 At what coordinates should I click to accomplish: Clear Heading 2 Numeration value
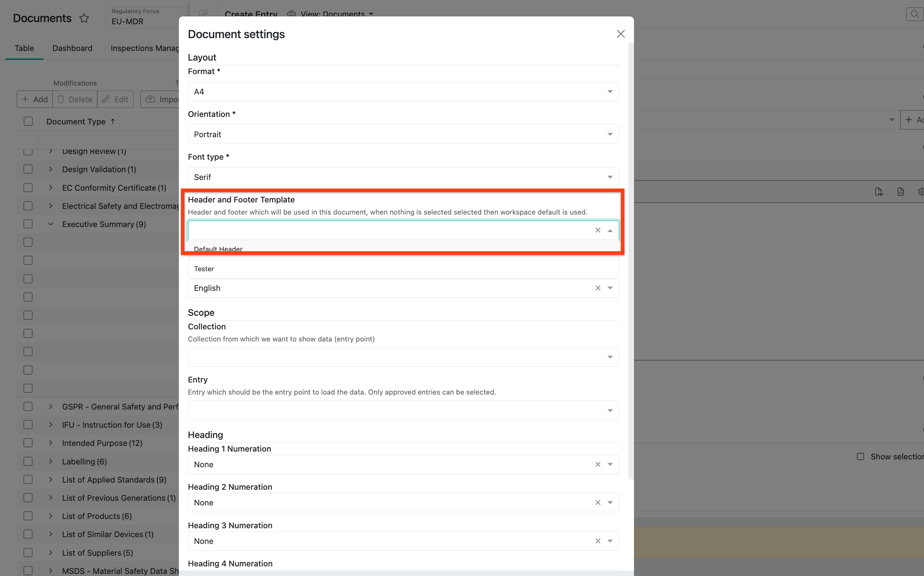pos(598,503)
